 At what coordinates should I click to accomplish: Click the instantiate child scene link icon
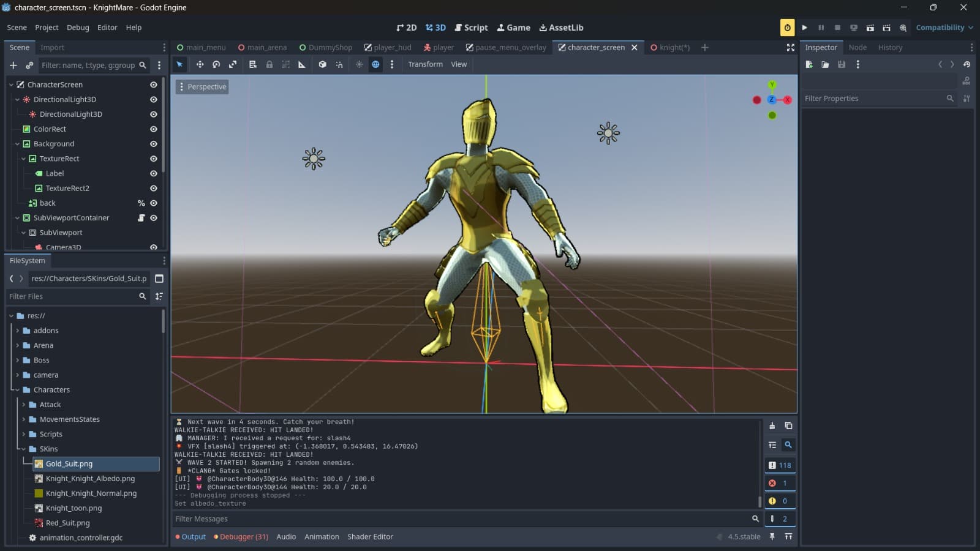click(x=29, y=65)
